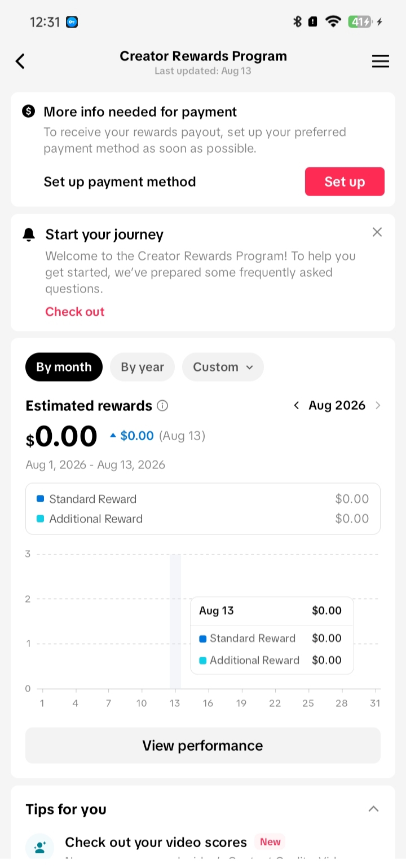The height and width of the screenshot is (868, 406).
Task: Tap the back arrow icon
Action: [x=20, y=61]
